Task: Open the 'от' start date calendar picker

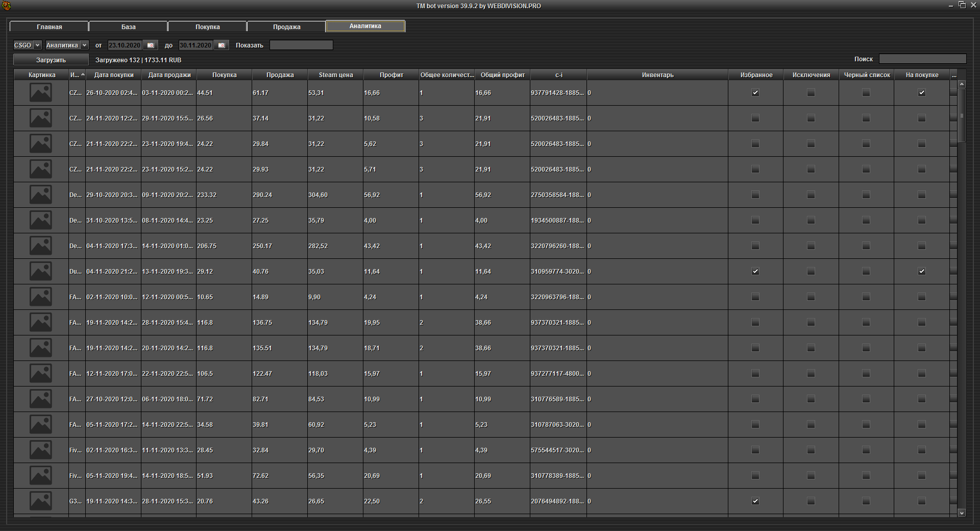Action: 150,45
